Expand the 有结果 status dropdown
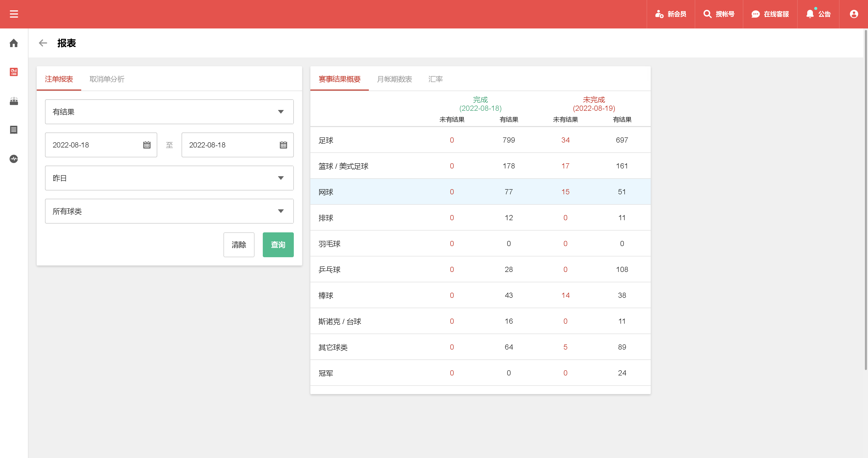 point(169,112)
